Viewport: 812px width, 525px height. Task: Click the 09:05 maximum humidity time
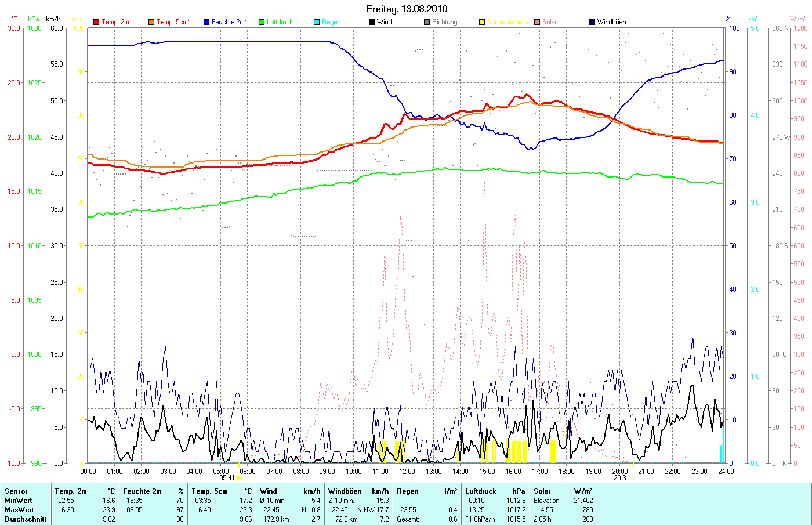135,510
